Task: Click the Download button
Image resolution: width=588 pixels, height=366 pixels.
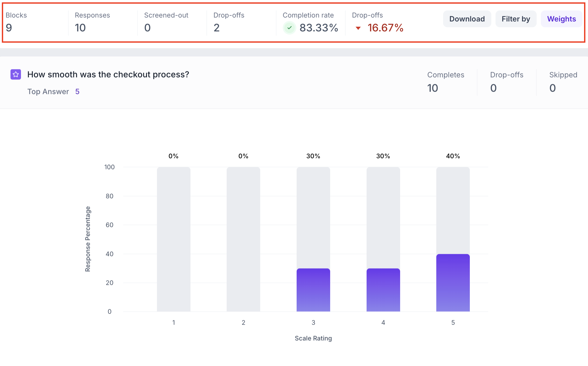Action: 467,19
